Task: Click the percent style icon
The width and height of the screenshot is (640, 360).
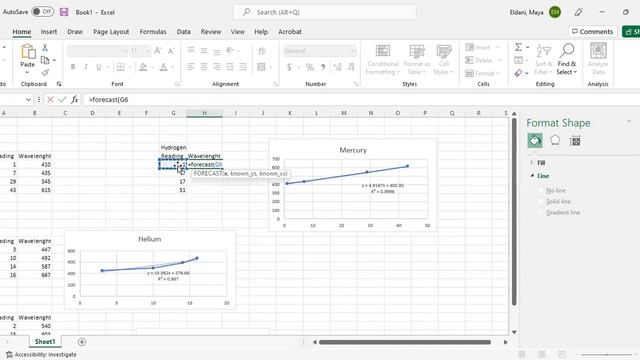Action: pyautogui.click(x=310, y=67)
